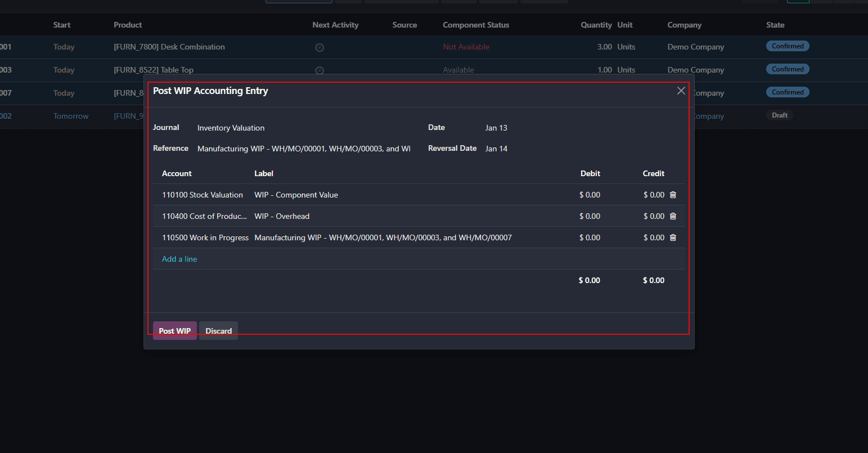Screen dimensions: 868x453
Task: Open activity clock for Table Top row
Action: [320, 70]
